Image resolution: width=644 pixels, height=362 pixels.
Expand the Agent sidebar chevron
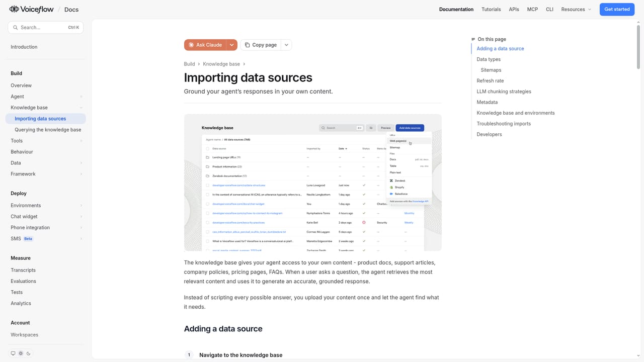[81, 97]
